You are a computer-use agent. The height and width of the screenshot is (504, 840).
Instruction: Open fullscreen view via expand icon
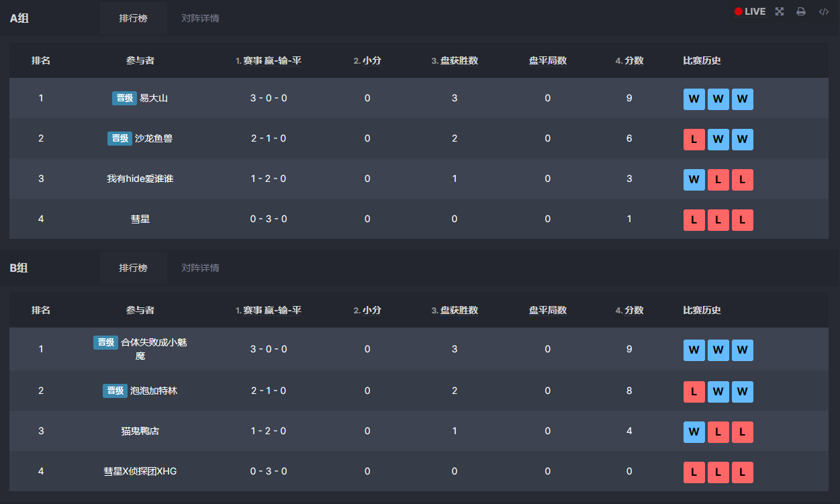tap(780, 11)
